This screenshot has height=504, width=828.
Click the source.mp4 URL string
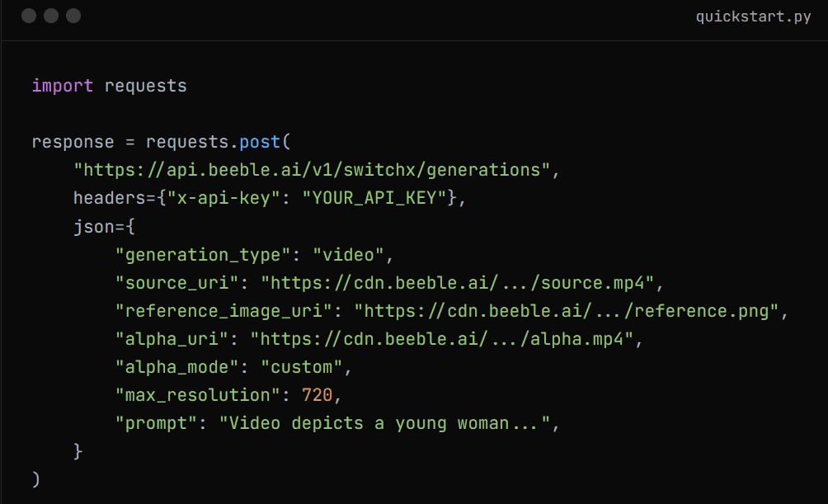tap(458, 283)
